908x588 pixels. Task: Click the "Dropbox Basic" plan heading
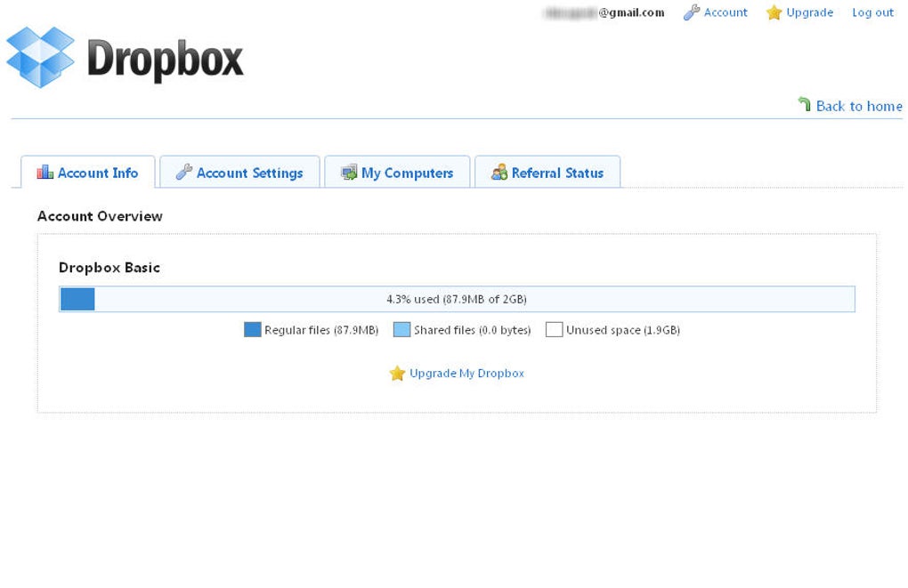[109, 268]
